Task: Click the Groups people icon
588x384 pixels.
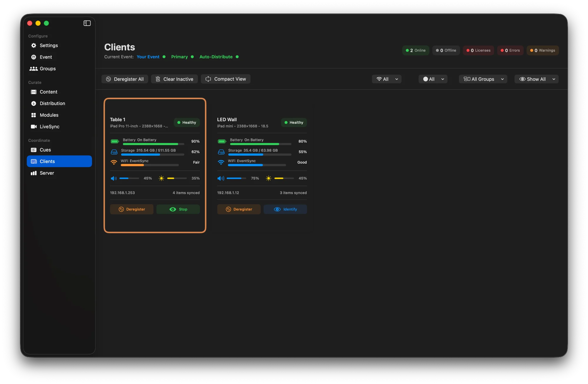Action: point(34,69)
